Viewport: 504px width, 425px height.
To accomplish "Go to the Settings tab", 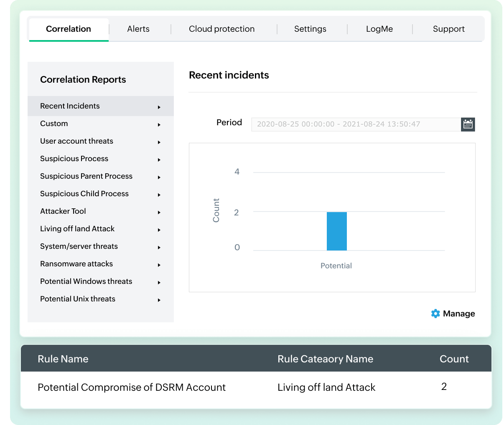I will [x=310, y=29].
